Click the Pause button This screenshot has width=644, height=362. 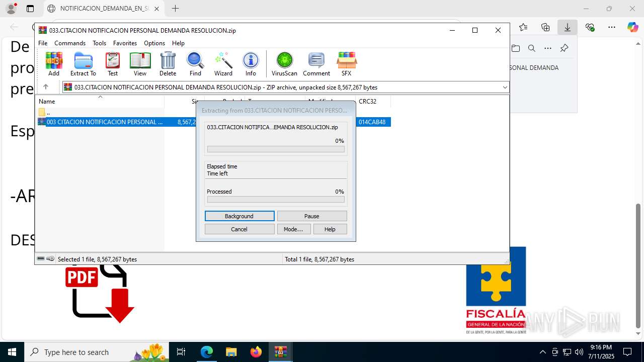tap(312, 216)
